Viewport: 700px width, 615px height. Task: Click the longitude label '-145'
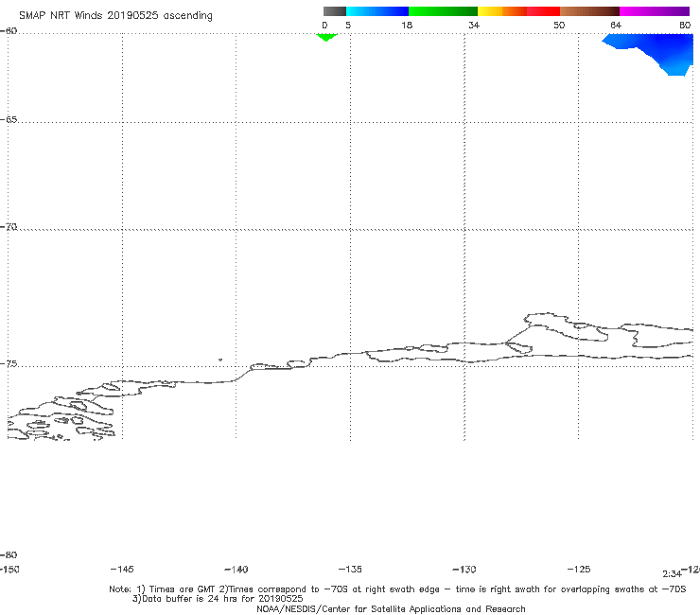pos(122,570)
